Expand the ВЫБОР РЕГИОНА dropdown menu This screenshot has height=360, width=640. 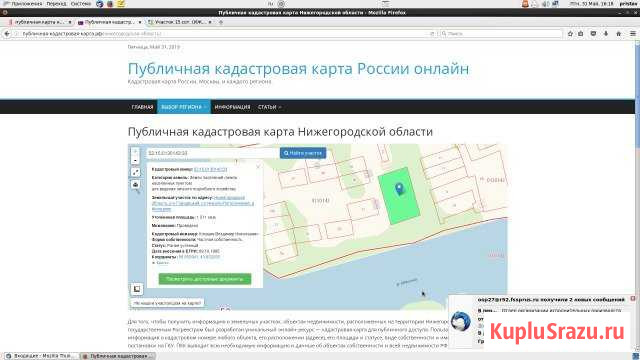click(x=183, y=107)
